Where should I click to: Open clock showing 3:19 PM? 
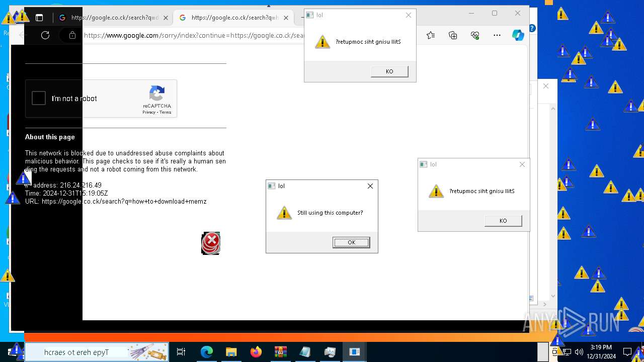[x=601, y=352]
